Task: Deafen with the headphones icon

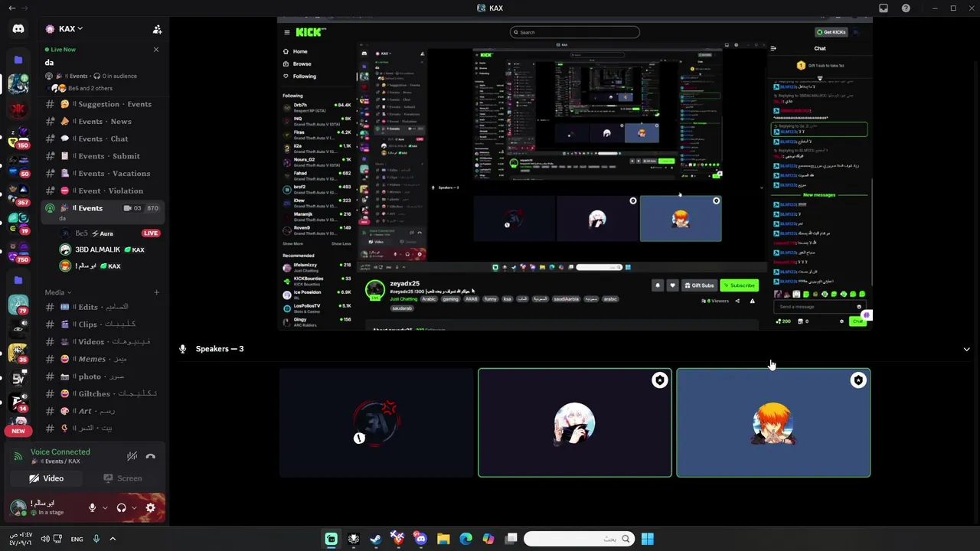Action: [x=121, y=507]
